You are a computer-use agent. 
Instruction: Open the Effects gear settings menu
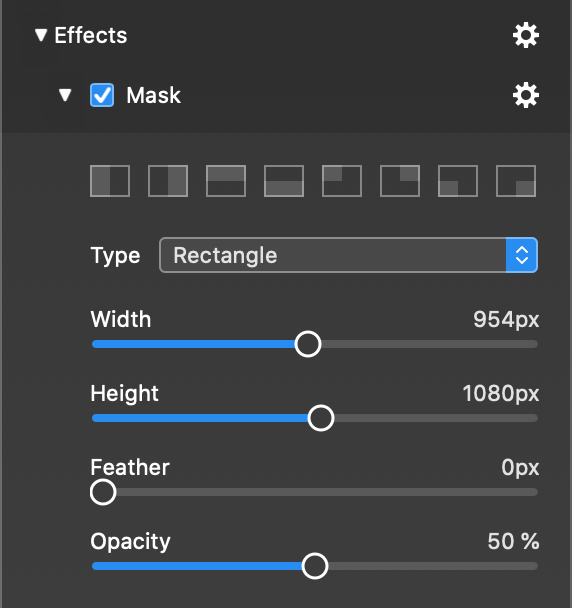pyautogui.click(x=526, y=36)
